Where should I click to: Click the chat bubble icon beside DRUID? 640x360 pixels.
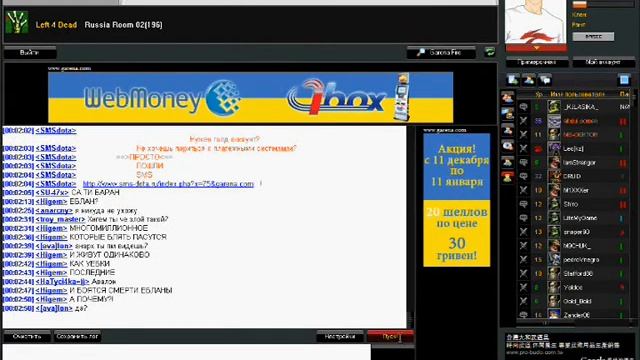[523, 176]
